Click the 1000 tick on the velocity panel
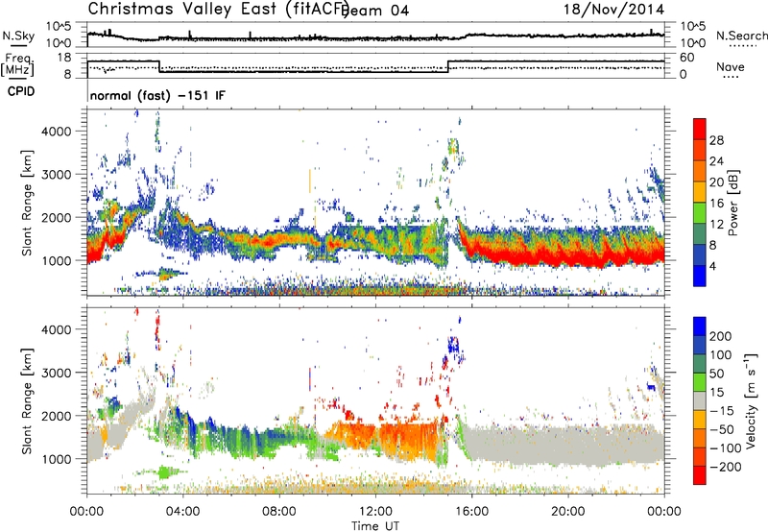 (x=57, y=458)
